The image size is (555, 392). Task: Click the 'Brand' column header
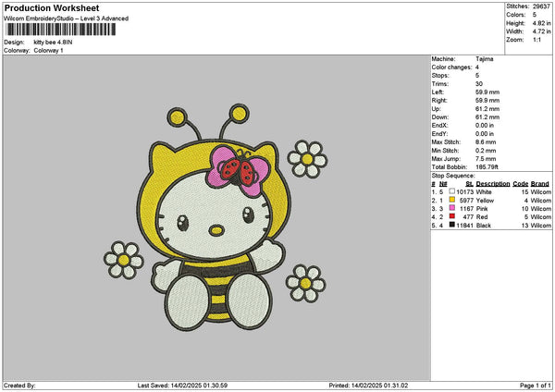pyautogui.click(x=540, y=184)
